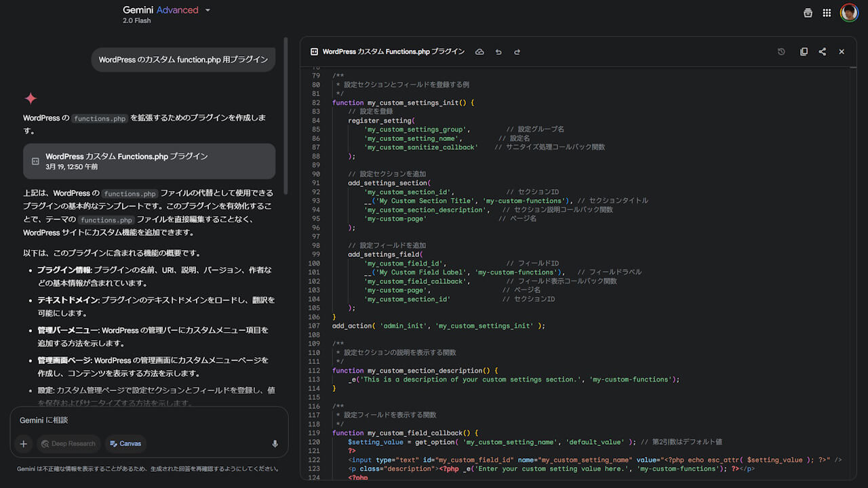
Task: Click the '管理バーメニュー' bullet heading
Action: point(68,330)
